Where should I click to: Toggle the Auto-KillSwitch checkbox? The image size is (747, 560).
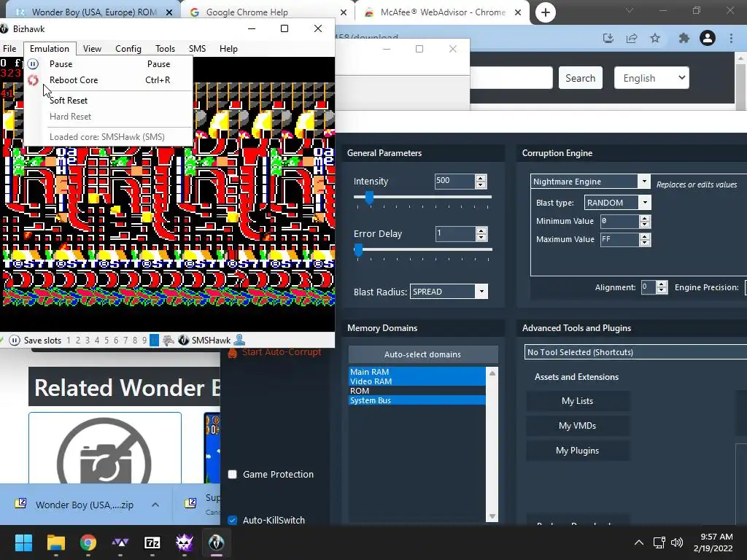tap(233, 520)
